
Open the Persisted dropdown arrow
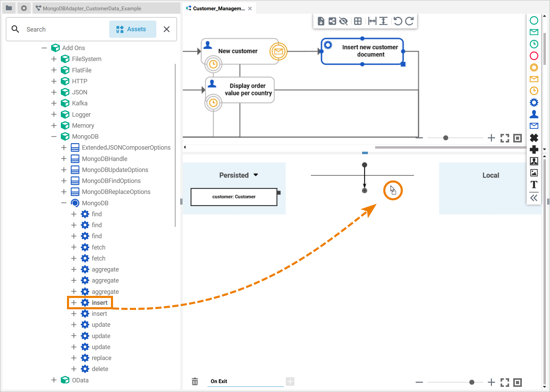(256, 175)
